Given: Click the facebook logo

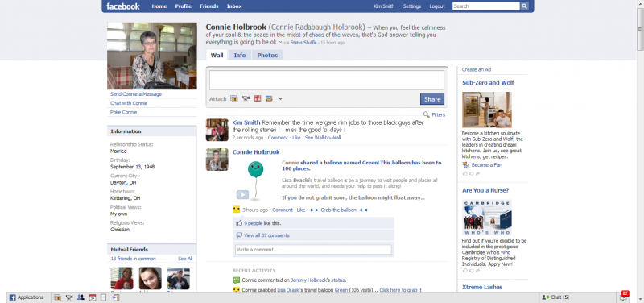Looking at the screenshot, I should pos(123,6).
